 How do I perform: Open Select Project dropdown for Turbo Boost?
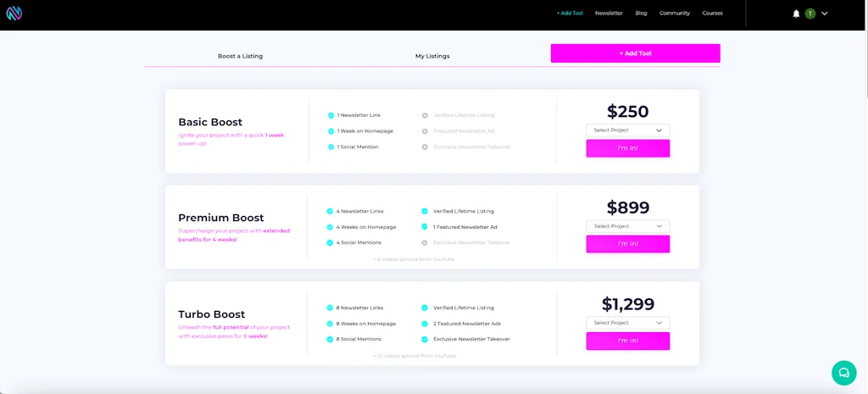tap(627, 323)
